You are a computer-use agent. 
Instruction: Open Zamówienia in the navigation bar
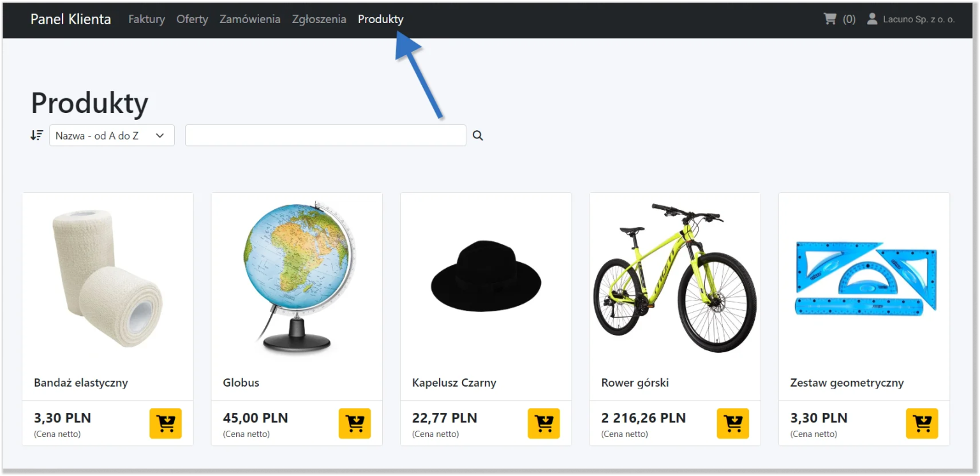click(x=249, y=19)
